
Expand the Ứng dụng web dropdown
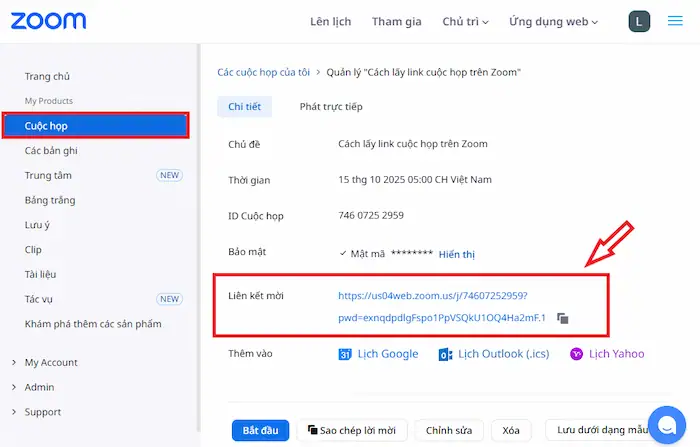(x=553, y=21)
